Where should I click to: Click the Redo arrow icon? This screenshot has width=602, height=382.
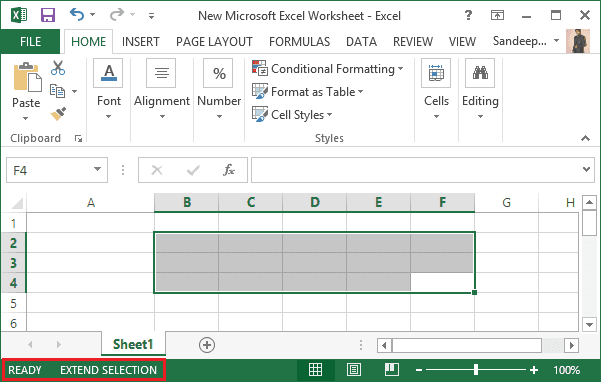pyautogui.click(x=116, y=15)
